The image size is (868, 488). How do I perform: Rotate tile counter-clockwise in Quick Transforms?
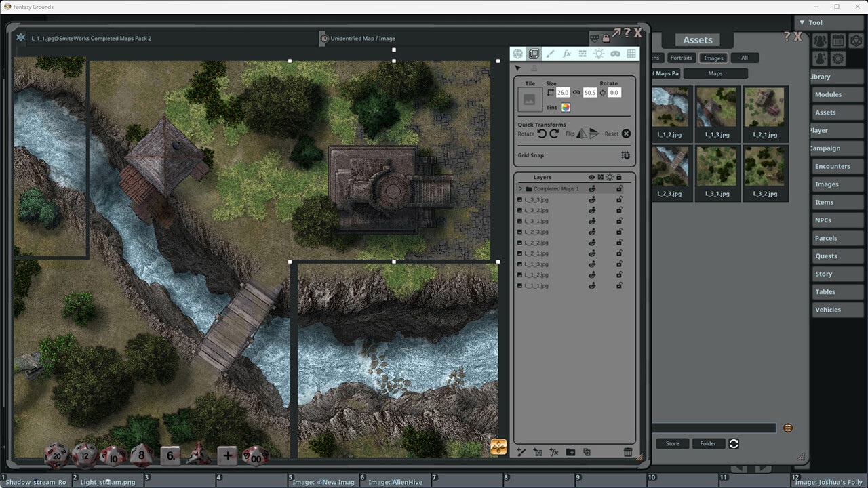pyautogui.click(x=542, y=134)
